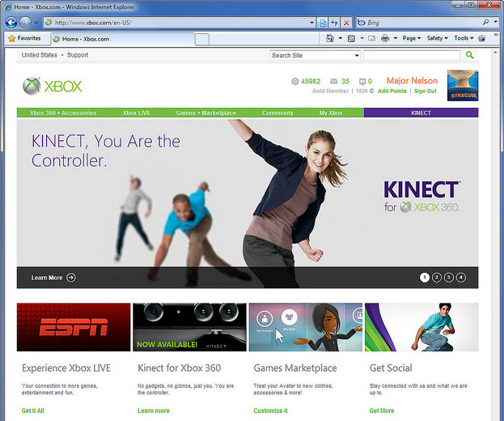
Task: Select slide 4 in banner carousel
Action: [x=461, y=278]
